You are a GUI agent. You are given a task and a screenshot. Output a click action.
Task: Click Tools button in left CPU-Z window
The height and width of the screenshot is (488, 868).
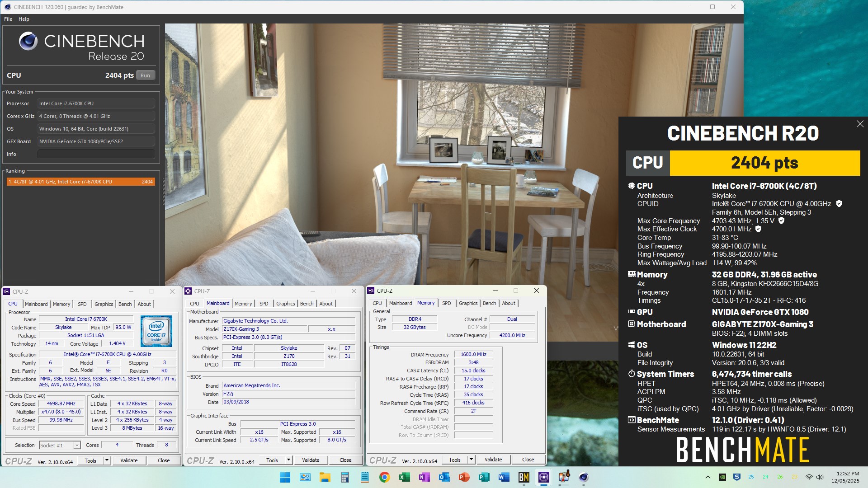pyautogui.click(x=90, y=460)
